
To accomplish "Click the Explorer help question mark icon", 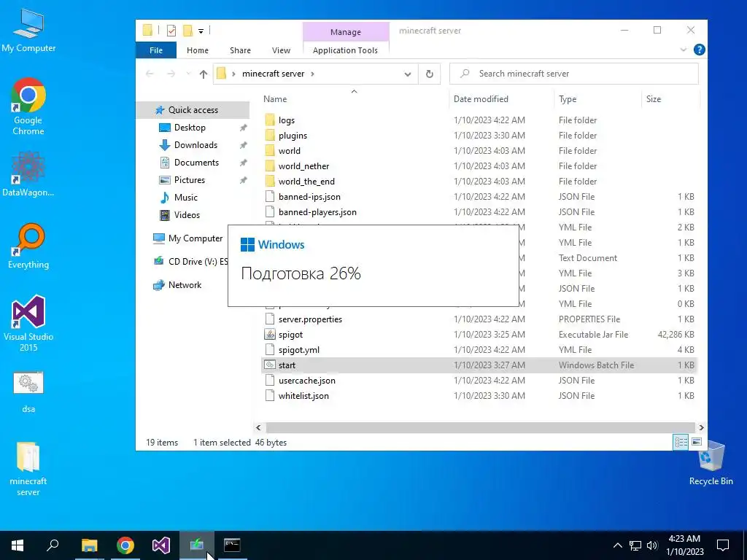I will [x=699, y=50].
